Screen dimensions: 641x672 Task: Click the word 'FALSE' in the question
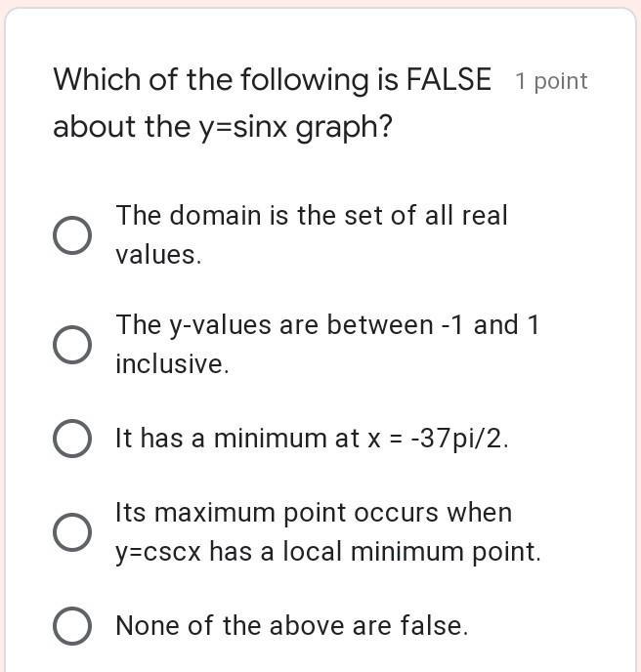[449, 79]
